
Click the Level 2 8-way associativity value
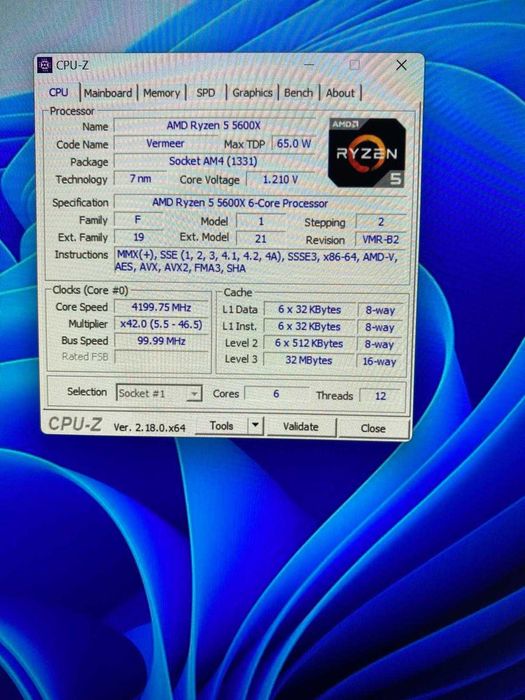(x=379, y=344)
